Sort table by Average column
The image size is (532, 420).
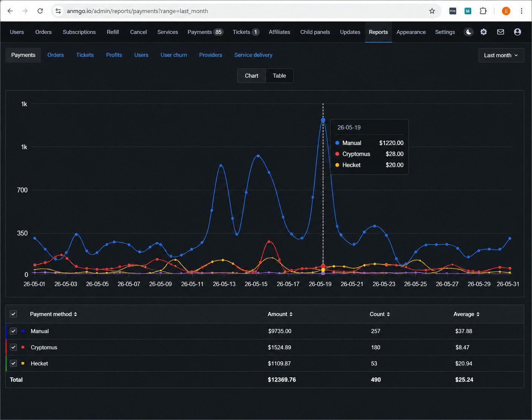[466, 314]
